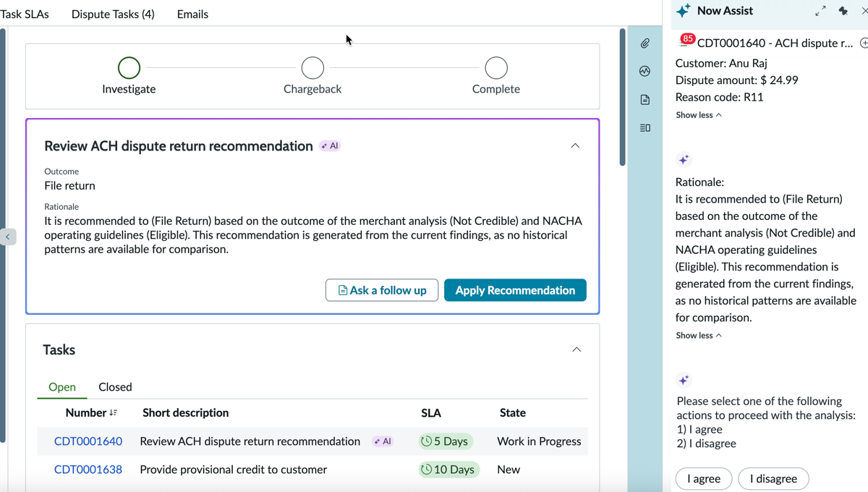Open the Dispute Tasks (4) tab
The image size is (868, 492).
(x=113, y=14)
